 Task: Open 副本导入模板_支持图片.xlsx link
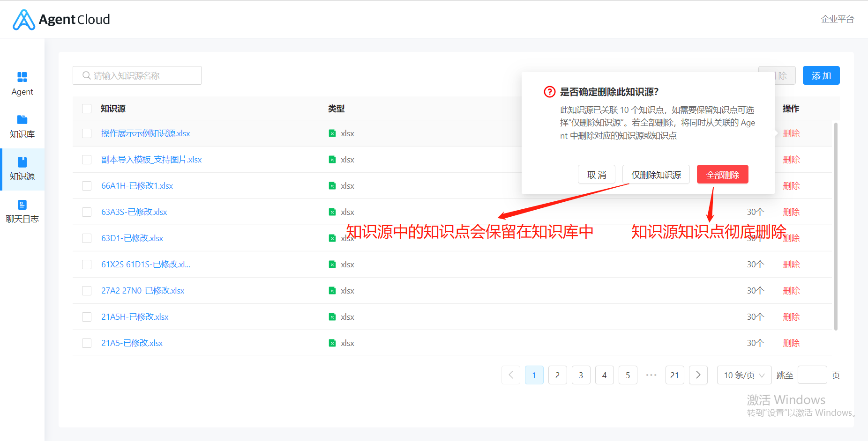pyautogui.click(x=151, y=160)
